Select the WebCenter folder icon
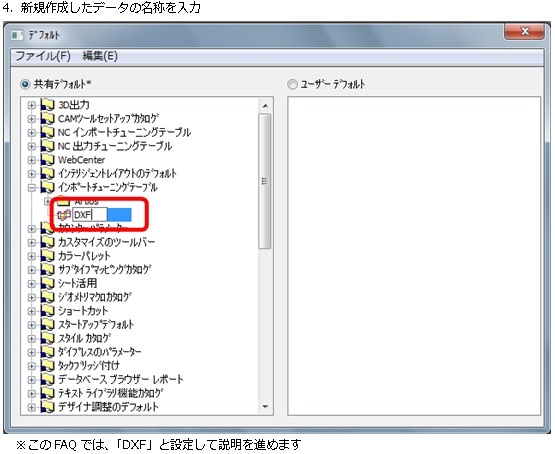The image size is (555, 454). (x=47, y=160)
